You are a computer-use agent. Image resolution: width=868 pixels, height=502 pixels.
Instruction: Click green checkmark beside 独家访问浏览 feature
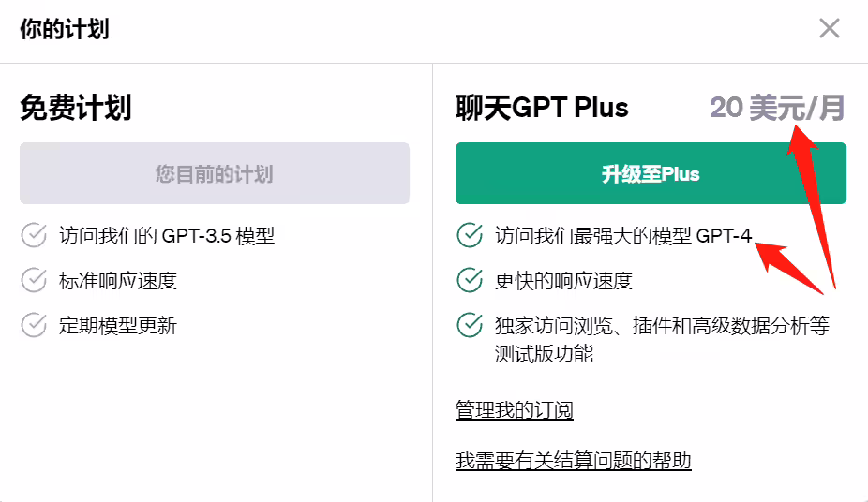(470, 325)
